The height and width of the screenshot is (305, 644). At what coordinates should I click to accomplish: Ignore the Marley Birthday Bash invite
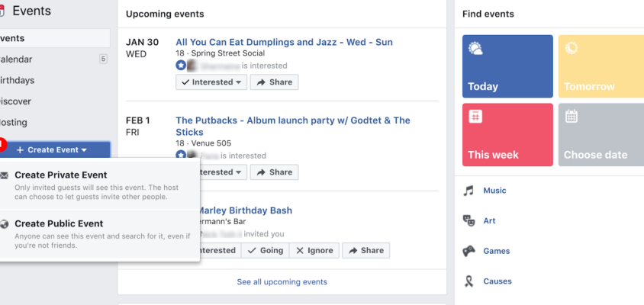click(313, 250)
